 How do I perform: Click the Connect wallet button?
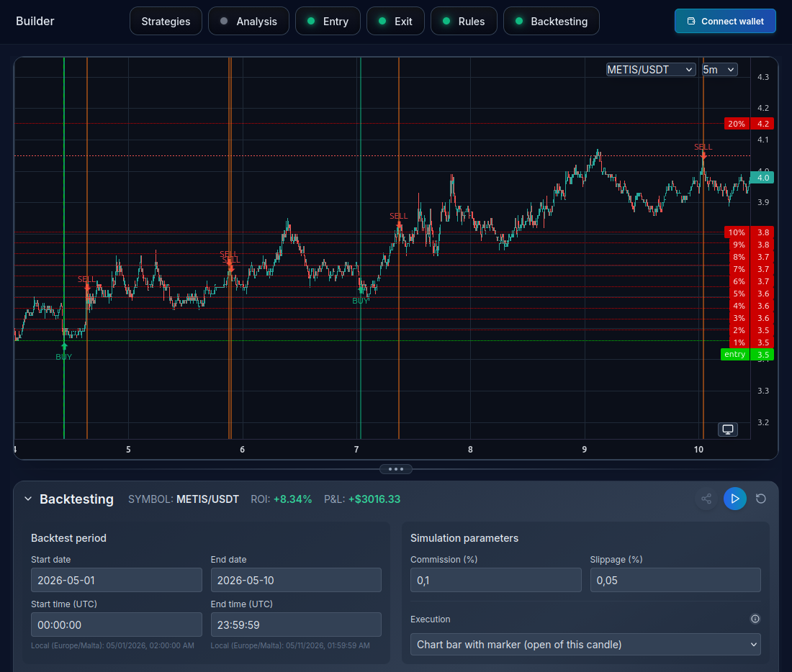pyautogui.click(x=725, y=21)
